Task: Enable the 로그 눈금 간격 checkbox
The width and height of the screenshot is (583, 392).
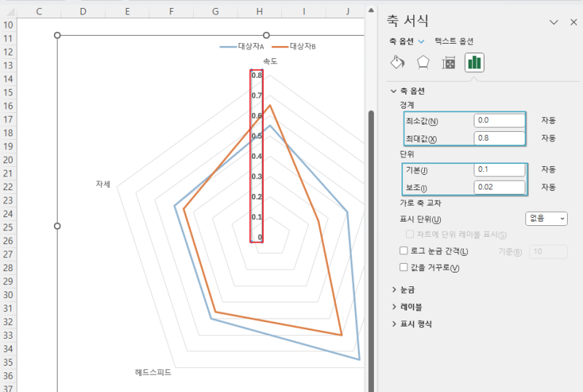Action: tap(404, 251)
